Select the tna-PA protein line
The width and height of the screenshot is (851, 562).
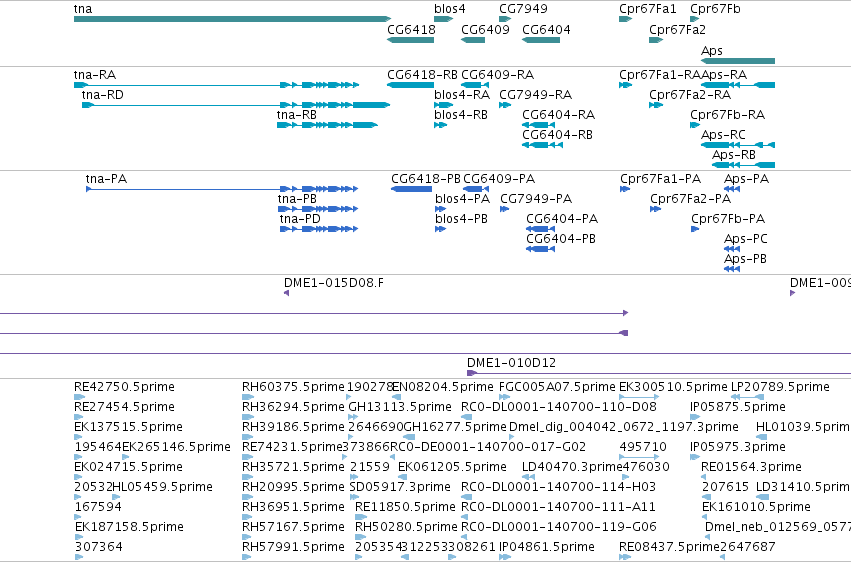click(x=222, y=189)
